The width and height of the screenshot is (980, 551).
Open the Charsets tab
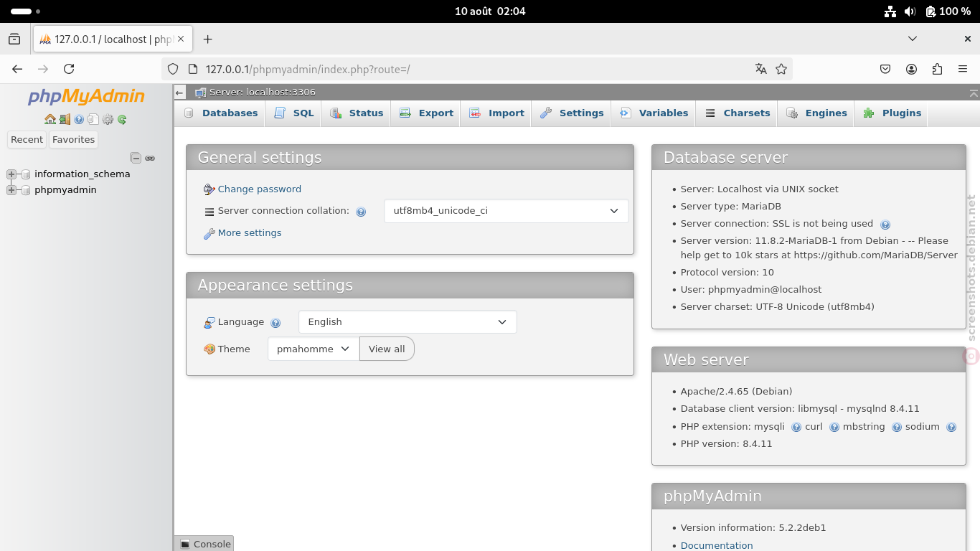click(737, 113)
